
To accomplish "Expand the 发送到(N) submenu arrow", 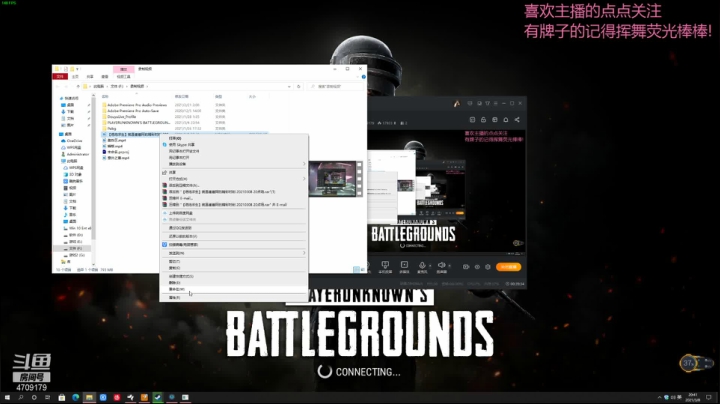I will click(x=304, y=253).
